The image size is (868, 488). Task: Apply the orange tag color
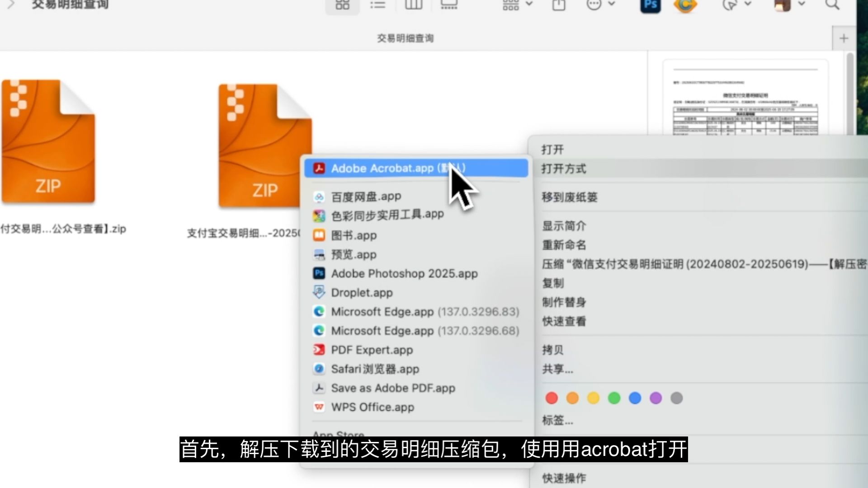click(x=572, y=398)
